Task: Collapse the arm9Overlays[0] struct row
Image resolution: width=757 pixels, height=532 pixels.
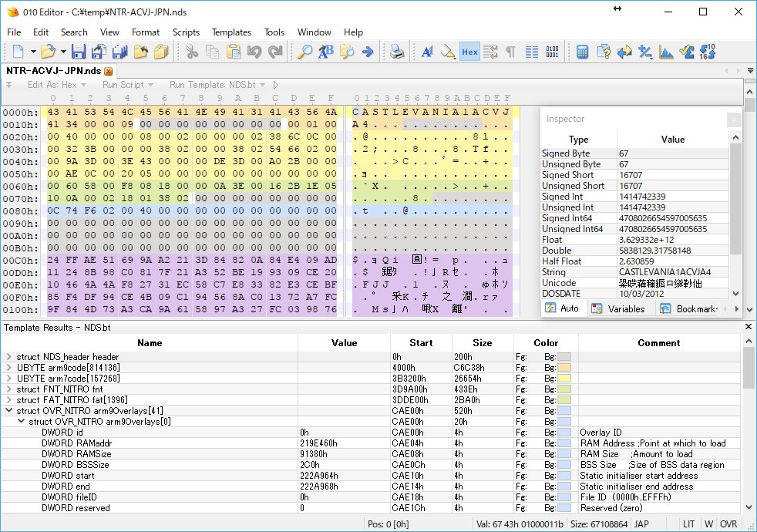Action: pos(22,422)
